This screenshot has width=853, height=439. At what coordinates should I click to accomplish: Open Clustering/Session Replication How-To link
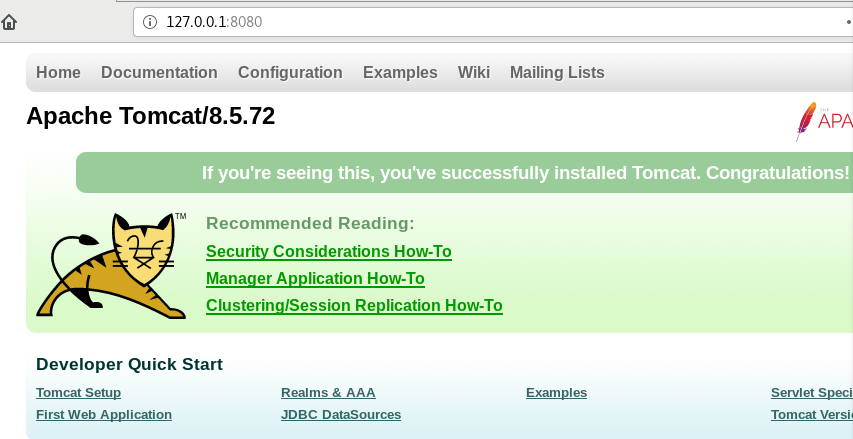tap(354, 305)
